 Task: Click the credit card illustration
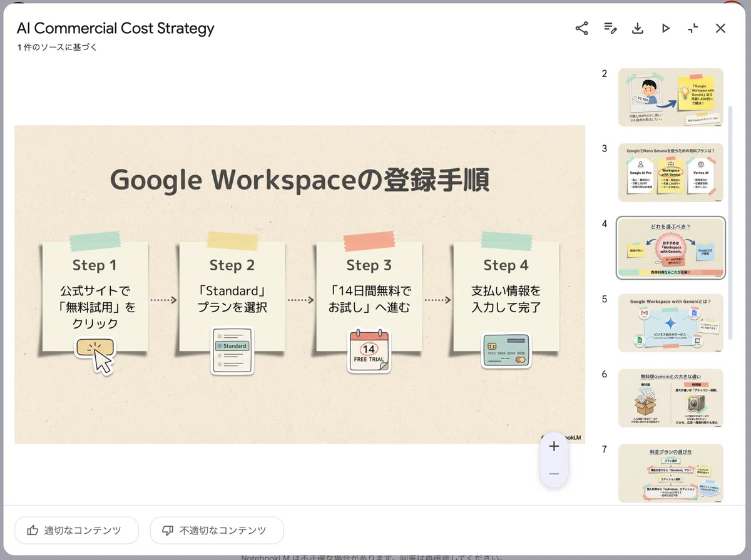coord(506,350)
